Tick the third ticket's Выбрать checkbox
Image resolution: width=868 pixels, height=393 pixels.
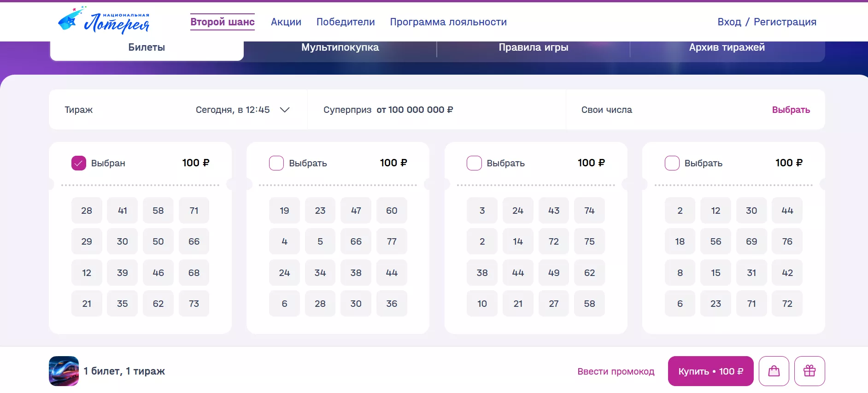pyautogui.click(x=474, y=163)
